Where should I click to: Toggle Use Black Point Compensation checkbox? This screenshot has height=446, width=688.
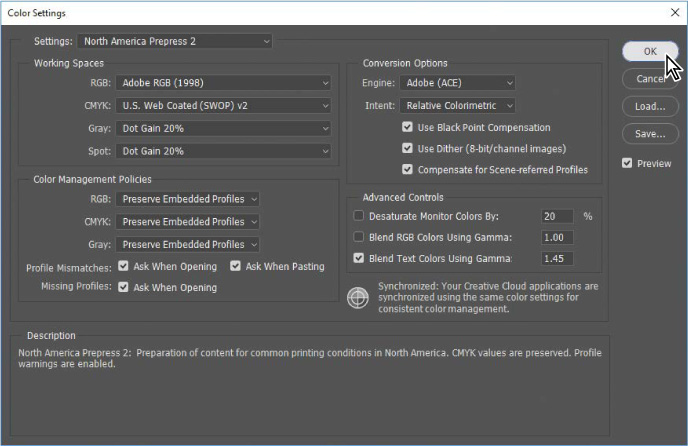tap(408, 128)
